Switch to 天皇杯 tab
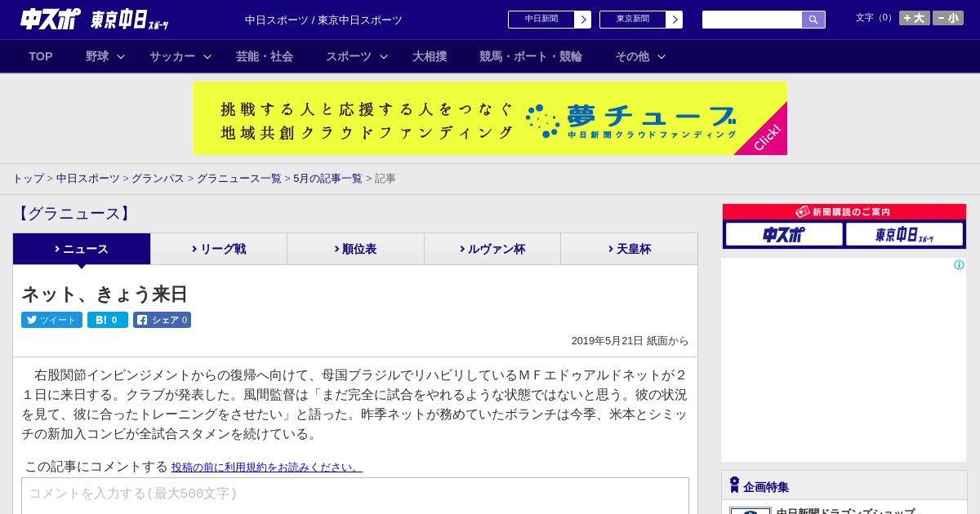980x514 pixels. (629, 249)
